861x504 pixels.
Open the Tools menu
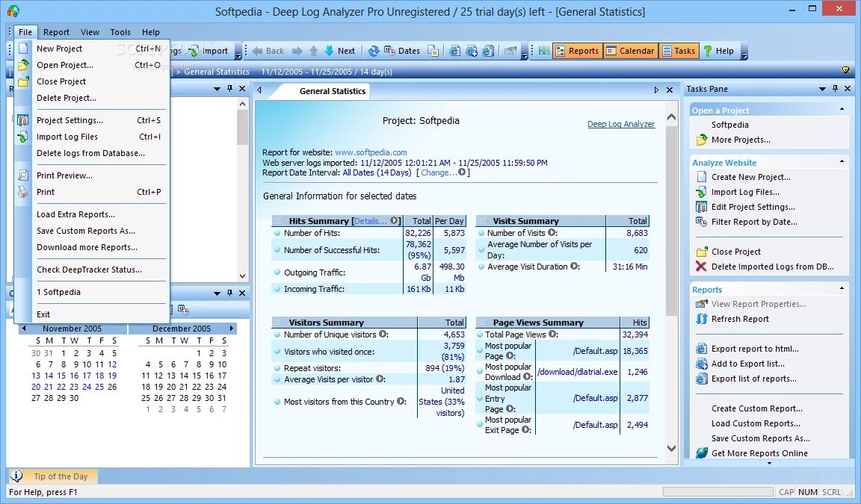120,32
